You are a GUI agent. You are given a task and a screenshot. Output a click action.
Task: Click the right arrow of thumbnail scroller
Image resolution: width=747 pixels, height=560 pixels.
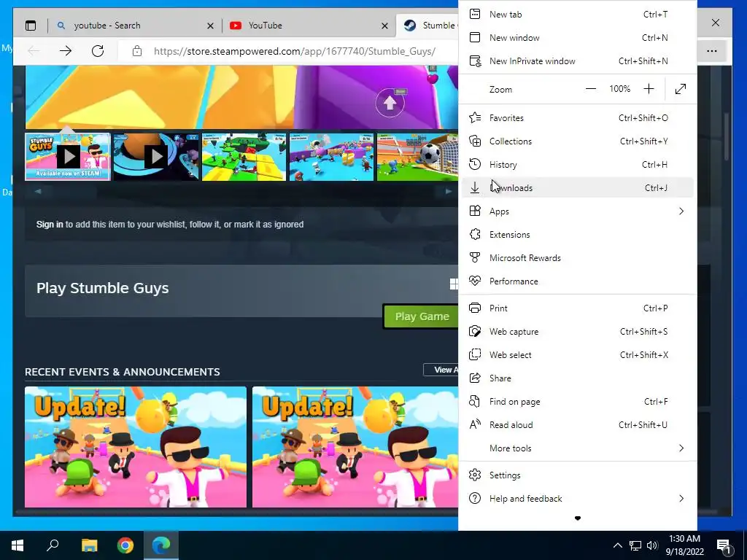coord(449,191)
